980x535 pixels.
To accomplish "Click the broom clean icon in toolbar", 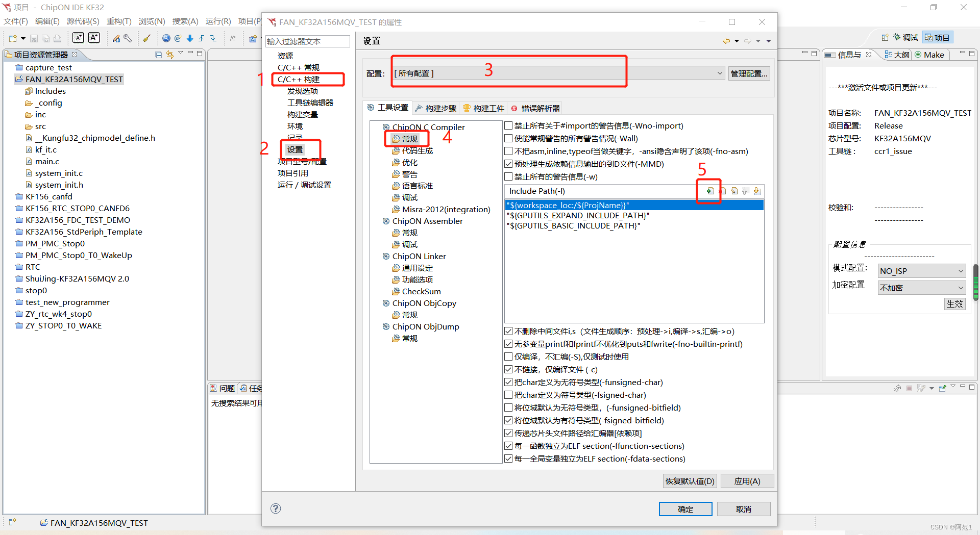I will (147, 38).
